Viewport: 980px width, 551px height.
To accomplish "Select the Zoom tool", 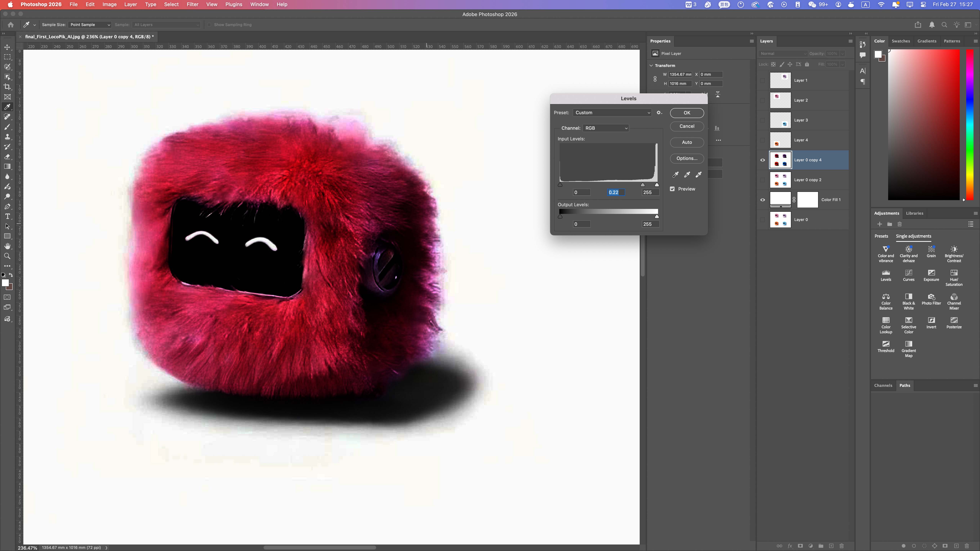I will (x=7, y=256).
